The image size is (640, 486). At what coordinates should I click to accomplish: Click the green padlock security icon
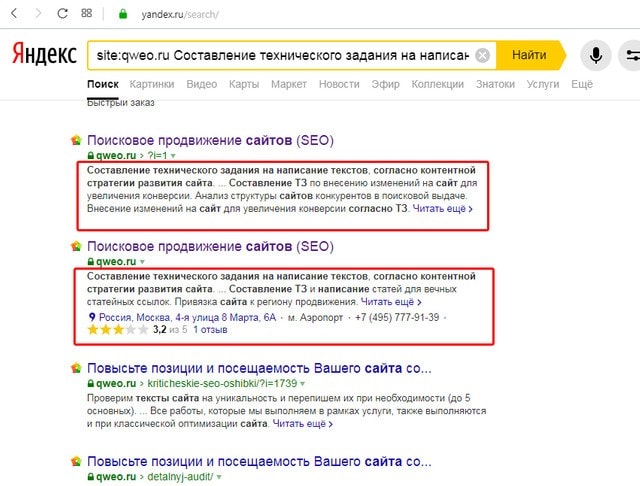(123, 15)
